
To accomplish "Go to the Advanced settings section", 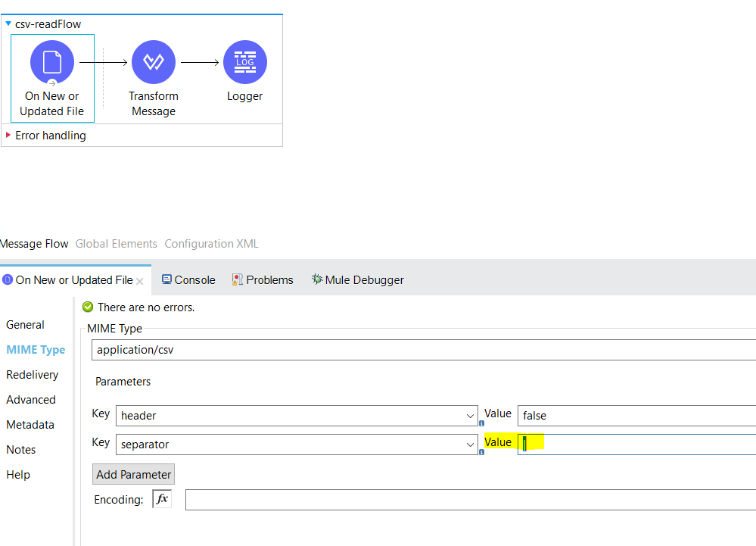I will tap(31, 400).
